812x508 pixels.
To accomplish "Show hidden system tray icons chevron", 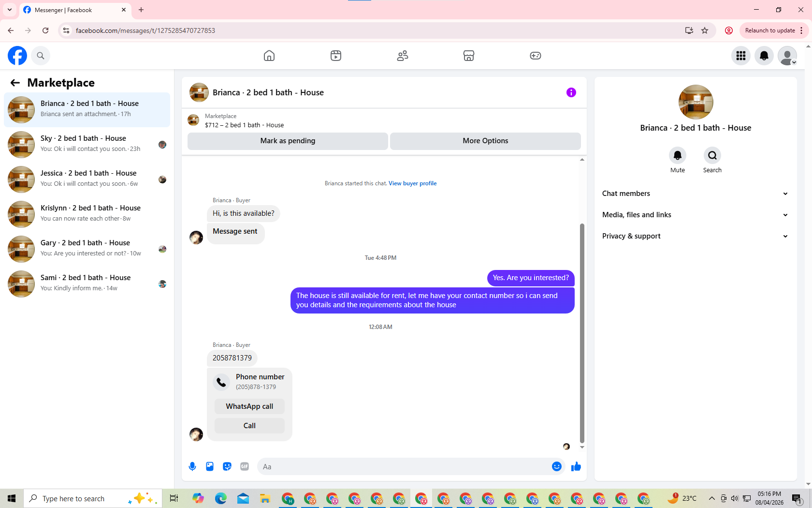I will [711, 498].
